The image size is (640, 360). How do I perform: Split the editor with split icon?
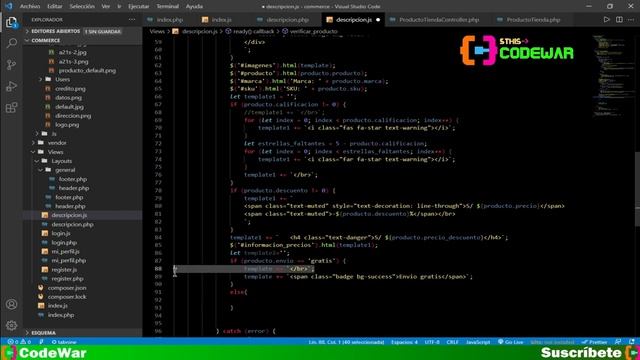pos(619,20)
